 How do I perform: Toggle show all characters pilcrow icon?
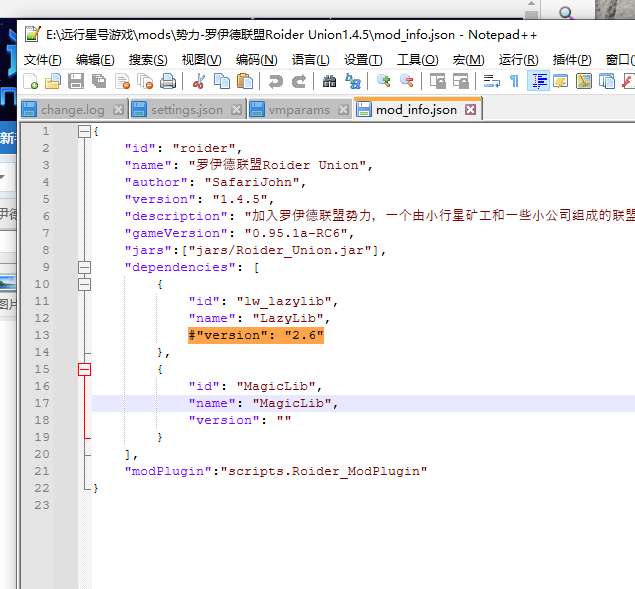pos(514,81)
